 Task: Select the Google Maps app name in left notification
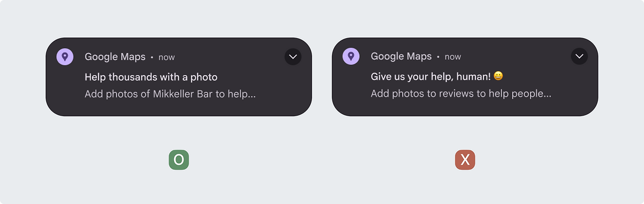tap(115, 57)
